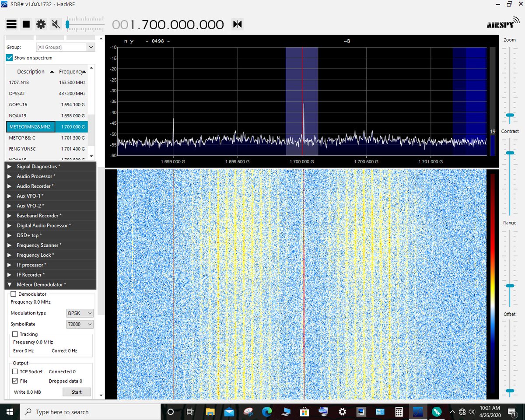
Task: Expand the Frequency Scanner panel
Action: click(x=50, y=245)
